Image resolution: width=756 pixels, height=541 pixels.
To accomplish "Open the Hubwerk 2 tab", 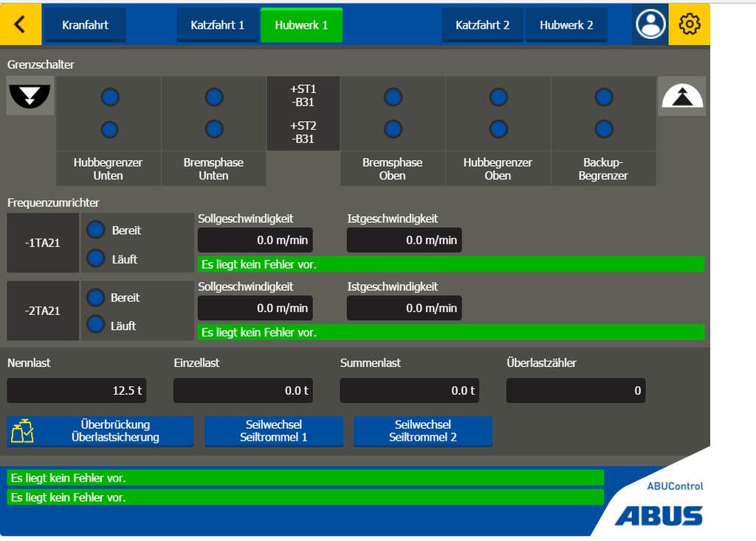I will [566, 25].
